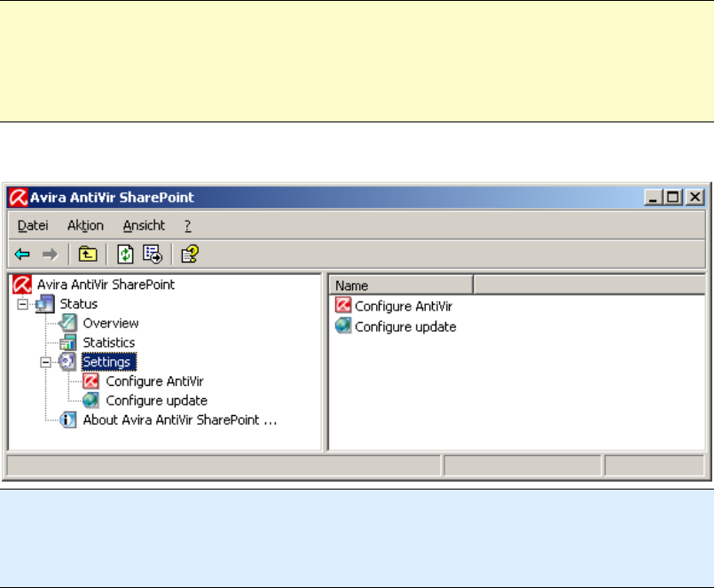The width and height of the screenshot is (714, 588).
Task: Select Configure update text in the tree
Action: [x=157, y=401]
